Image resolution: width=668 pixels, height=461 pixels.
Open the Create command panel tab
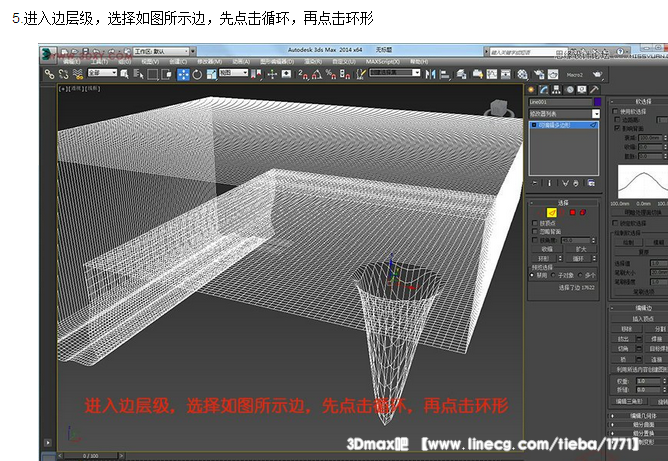click(531, 89)
